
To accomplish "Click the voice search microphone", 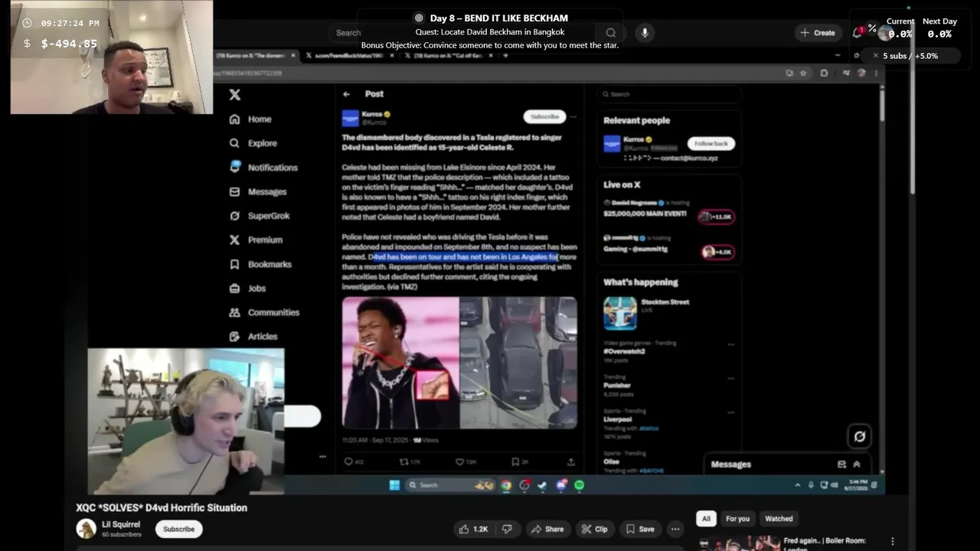I will (x=645, y=33).
